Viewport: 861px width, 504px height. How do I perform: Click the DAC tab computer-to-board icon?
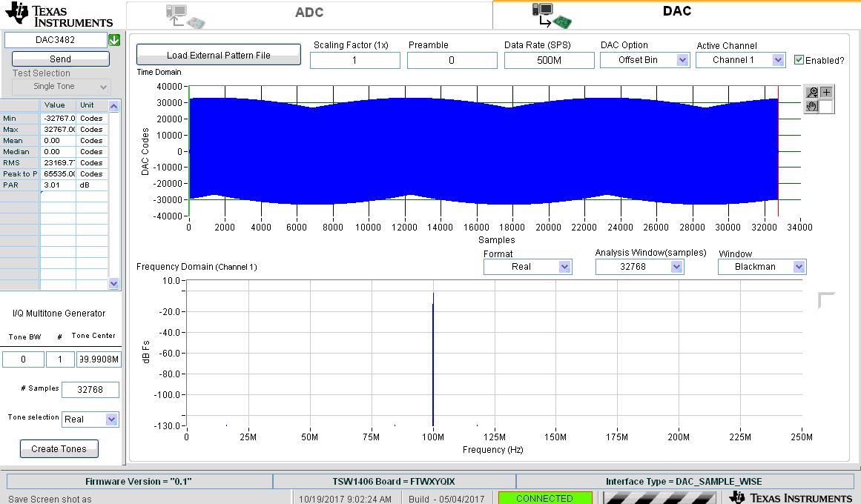pos(552,16)
